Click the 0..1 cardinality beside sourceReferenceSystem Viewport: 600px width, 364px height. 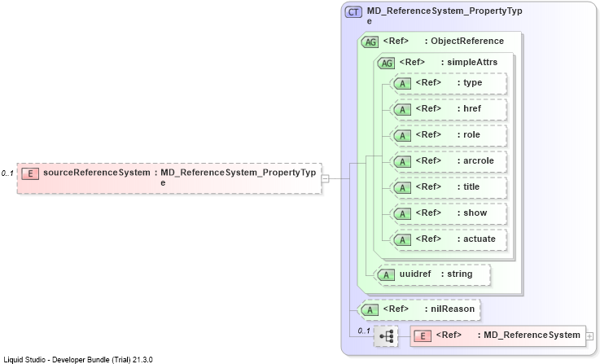(x=7, y=173)
